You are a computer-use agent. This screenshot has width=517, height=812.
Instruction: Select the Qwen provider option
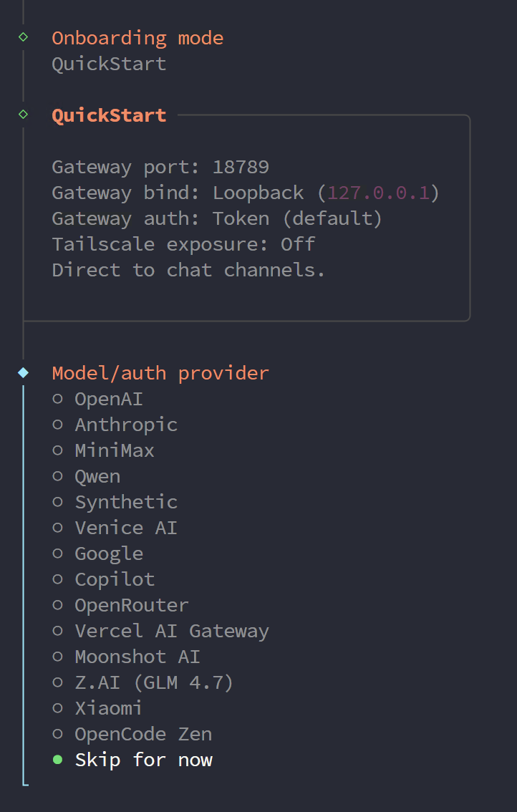pos(97,475)
